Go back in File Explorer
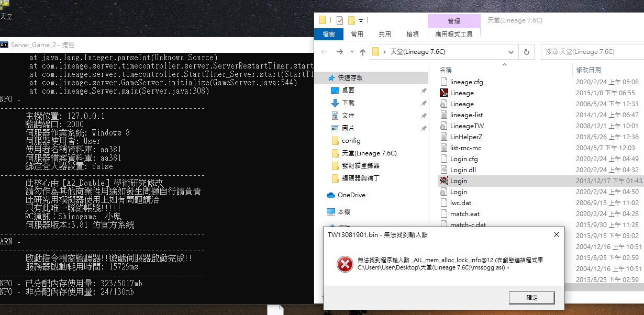Screen dimensions: 644x315 point(324,52)
